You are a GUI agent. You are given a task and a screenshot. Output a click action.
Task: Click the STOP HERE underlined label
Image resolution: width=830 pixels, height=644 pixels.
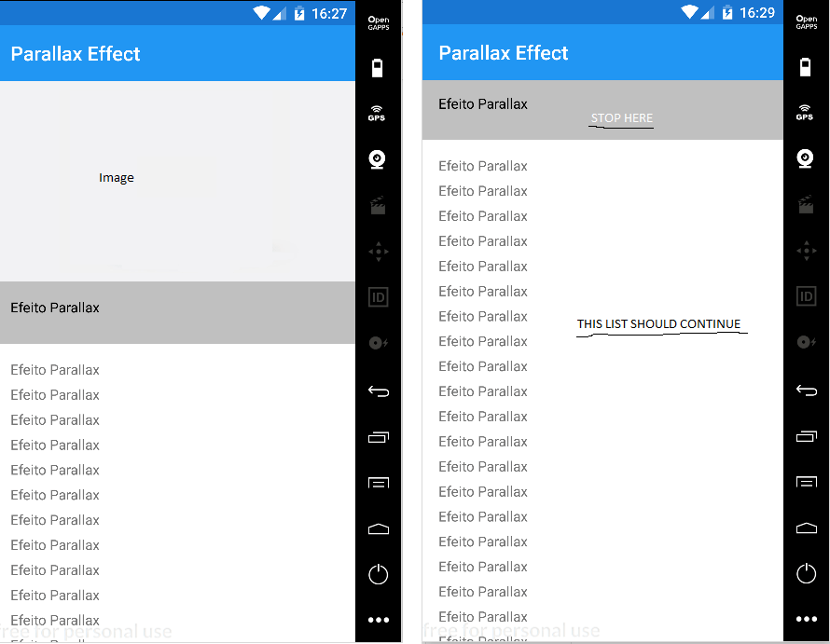click(x=620, y=118)
